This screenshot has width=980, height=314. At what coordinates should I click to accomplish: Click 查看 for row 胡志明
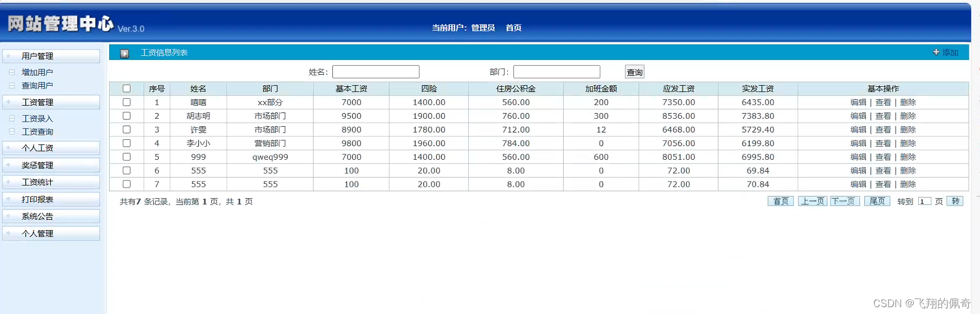883,116
